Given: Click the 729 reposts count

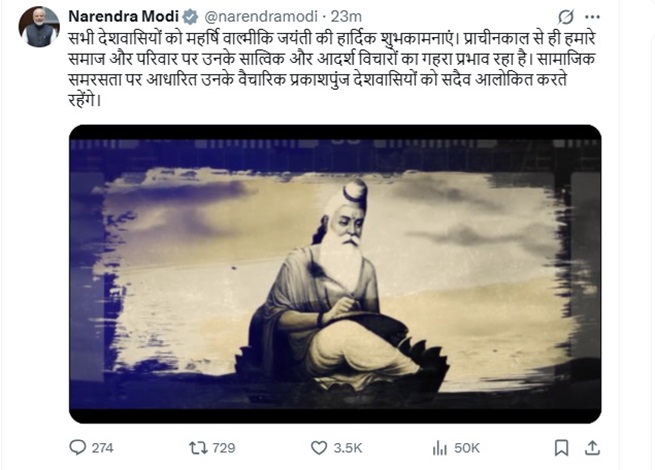Looking at the screenshot, I should [224, 448].
